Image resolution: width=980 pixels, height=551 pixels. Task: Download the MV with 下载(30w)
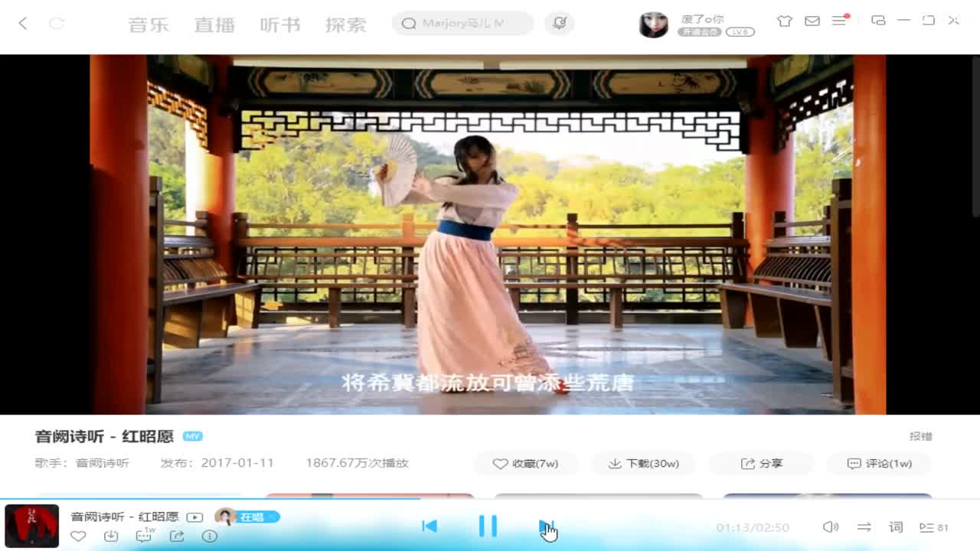(643, 464)
